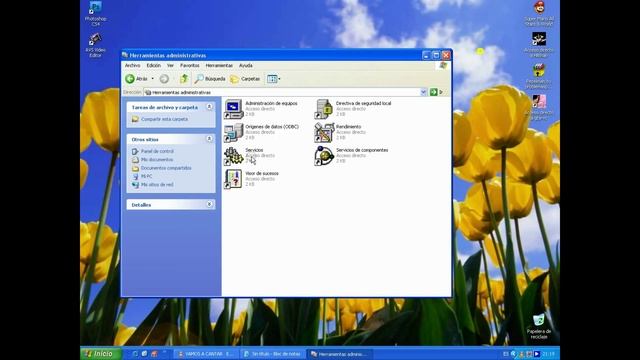Image resolution: width=640 pixels, height=360 pixels.
Task: Click Herramientas administrativas taskbar button
Action: pos(340,354)
